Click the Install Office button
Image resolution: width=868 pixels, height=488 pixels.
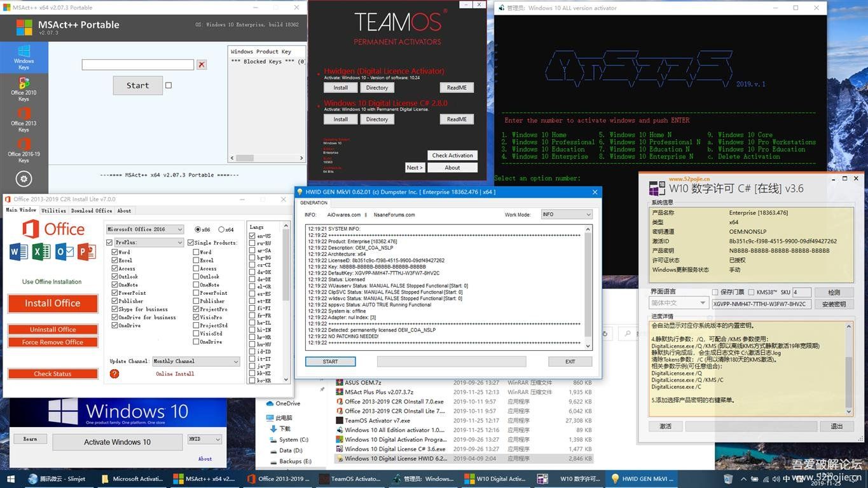(x=53, y=303)
